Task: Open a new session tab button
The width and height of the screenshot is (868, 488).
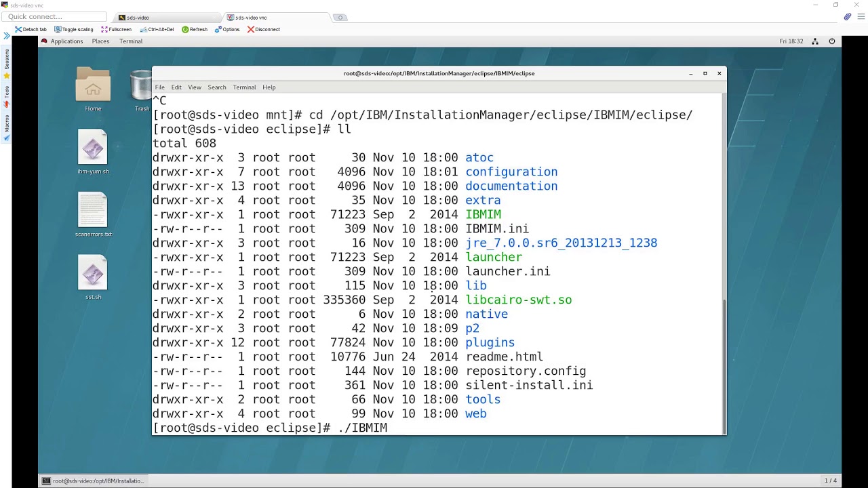Action: pos(340,17)
